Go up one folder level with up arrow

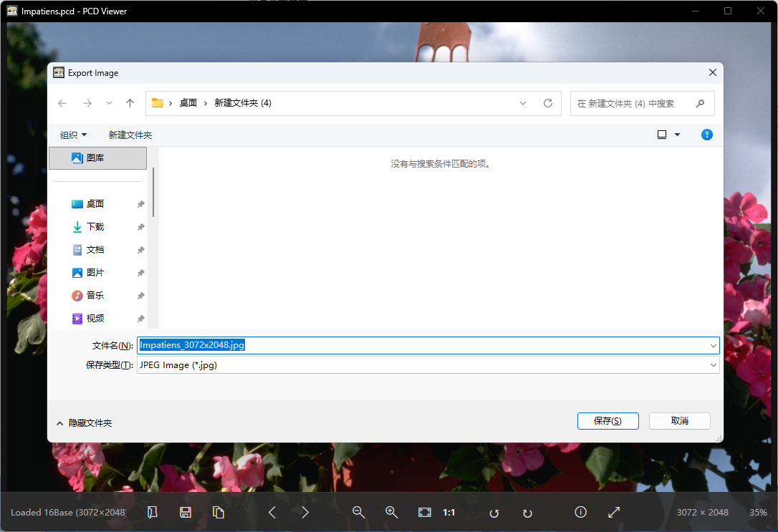tap(130, 103)
